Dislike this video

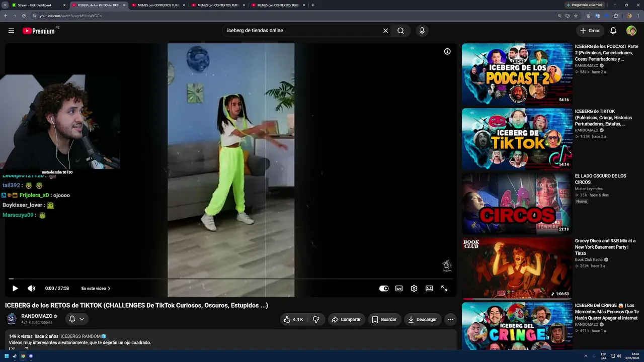point(316,319)
